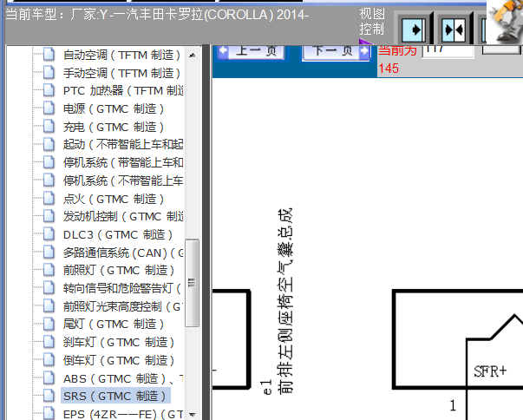The height and width of the screenshot is (420, 523).
Task: Click red total page count 145
Action: click(x=389, y=69)
